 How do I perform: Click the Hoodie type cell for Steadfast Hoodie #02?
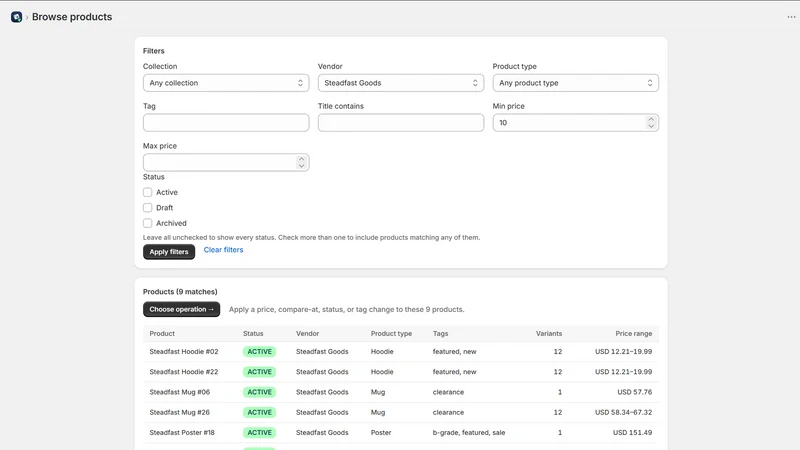(382, 352)
